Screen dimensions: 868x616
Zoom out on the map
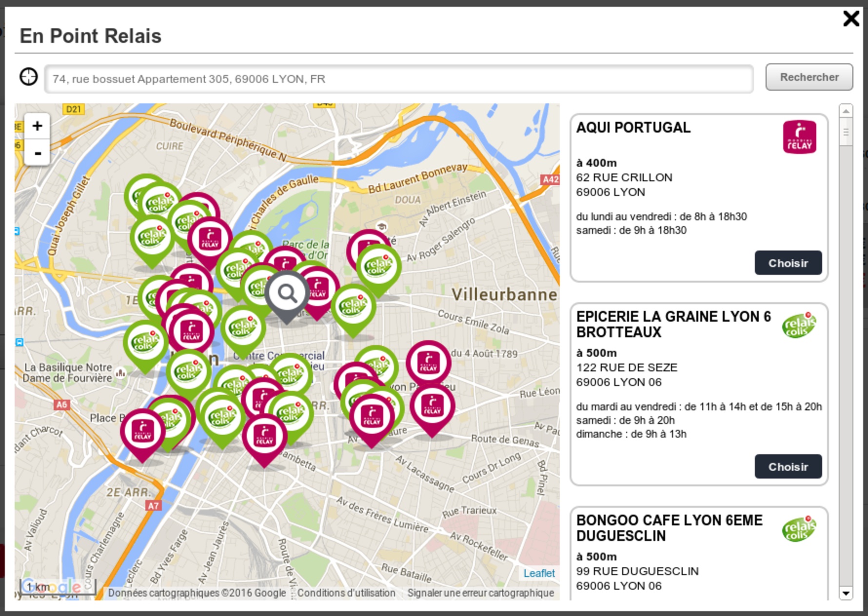37,153
